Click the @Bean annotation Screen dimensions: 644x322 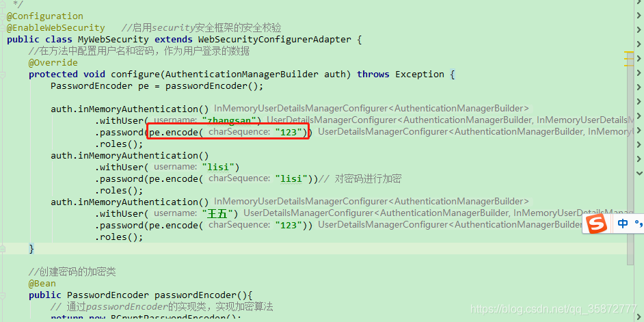(42, 284)
